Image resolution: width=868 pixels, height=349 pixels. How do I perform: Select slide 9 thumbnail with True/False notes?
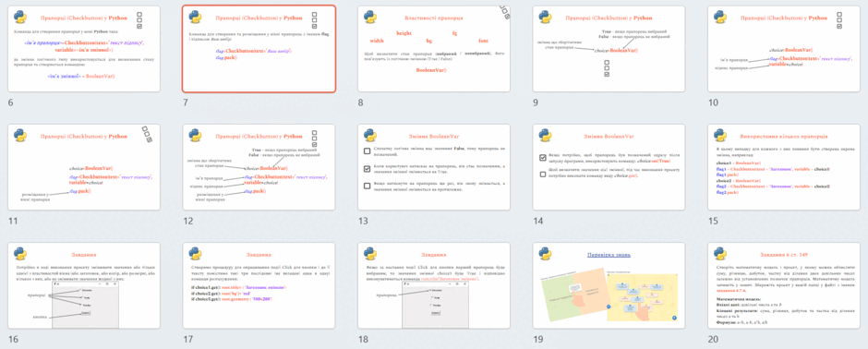coord(609,49)
